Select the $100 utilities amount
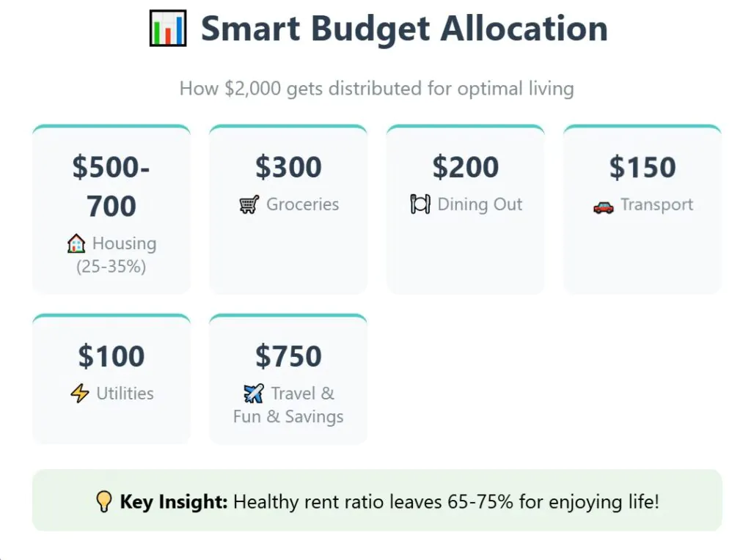The image size is (751, 560). pos(111,356)
